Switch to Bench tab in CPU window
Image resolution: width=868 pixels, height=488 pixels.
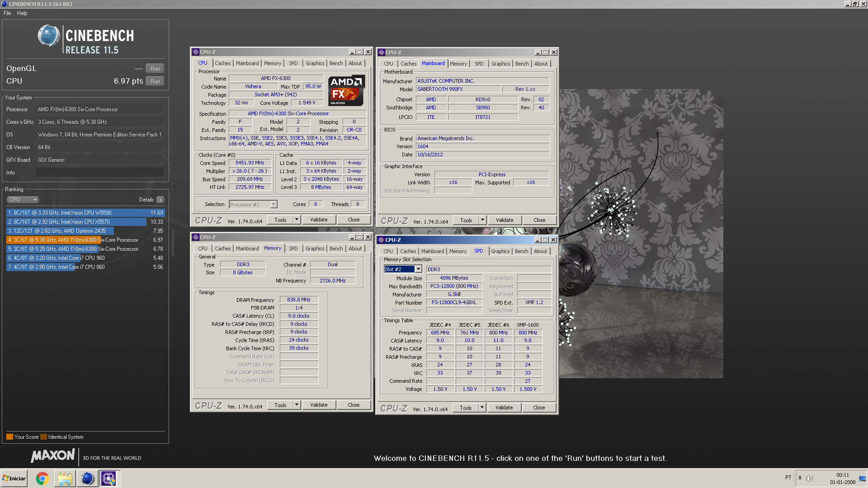pyautogui.click(x=336, y=63)
